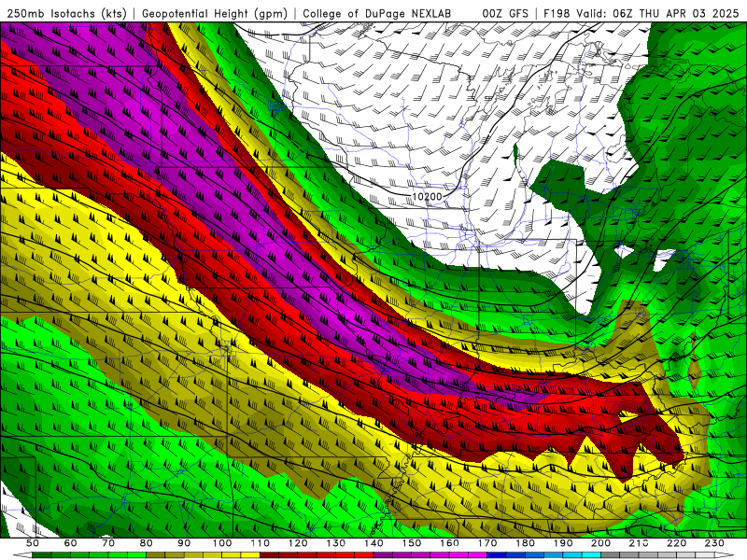Click the '90' value on the color scale
The image size is (747, 560).
click(184, 543)
